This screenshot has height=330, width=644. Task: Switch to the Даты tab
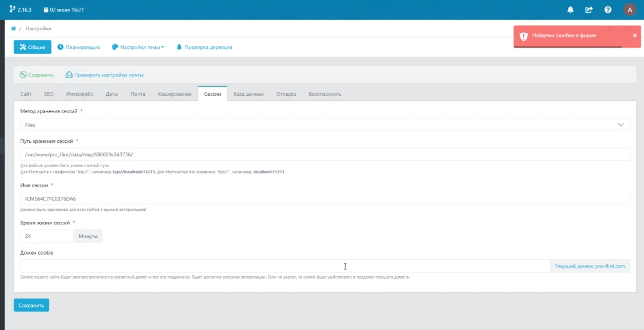point(111,94)
